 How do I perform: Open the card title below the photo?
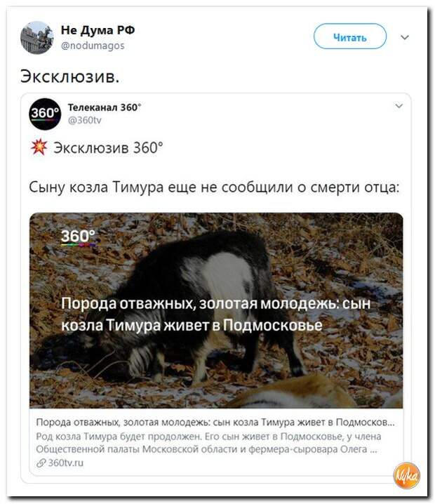(215, 423)
